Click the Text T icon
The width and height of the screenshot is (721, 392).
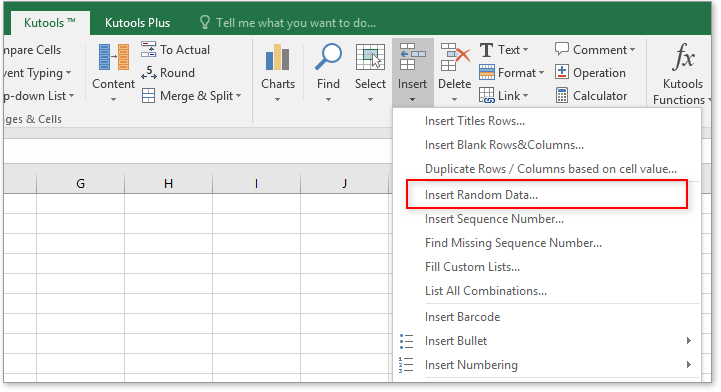click(x=486, y=50)
